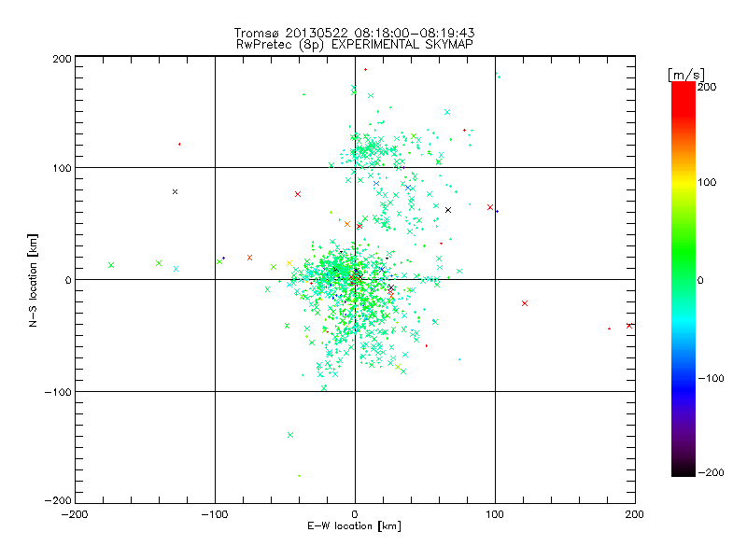Click the "E-W location [km]" axis label
The width and height of the screenshot is (747, 560).
(354, 525)
